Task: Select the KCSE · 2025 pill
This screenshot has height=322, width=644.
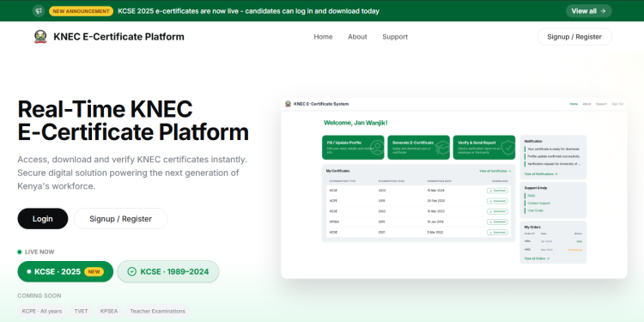Action: [x=65, y=271]
